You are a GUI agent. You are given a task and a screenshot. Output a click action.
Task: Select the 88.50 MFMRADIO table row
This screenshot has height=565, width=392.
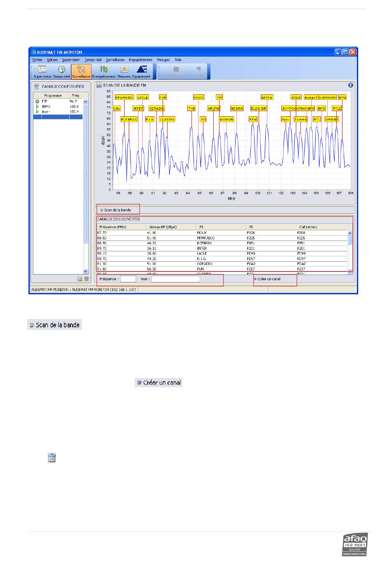(x=222, y=238)
